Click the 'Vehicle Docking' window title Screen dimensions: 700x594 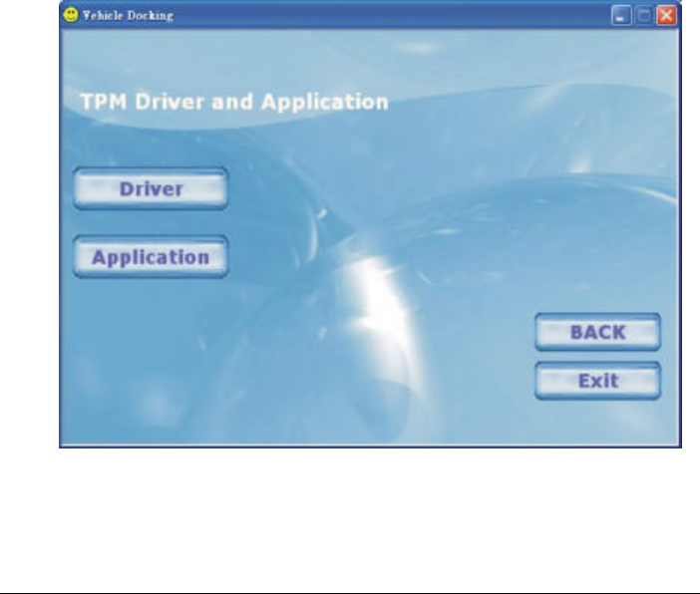128,16
